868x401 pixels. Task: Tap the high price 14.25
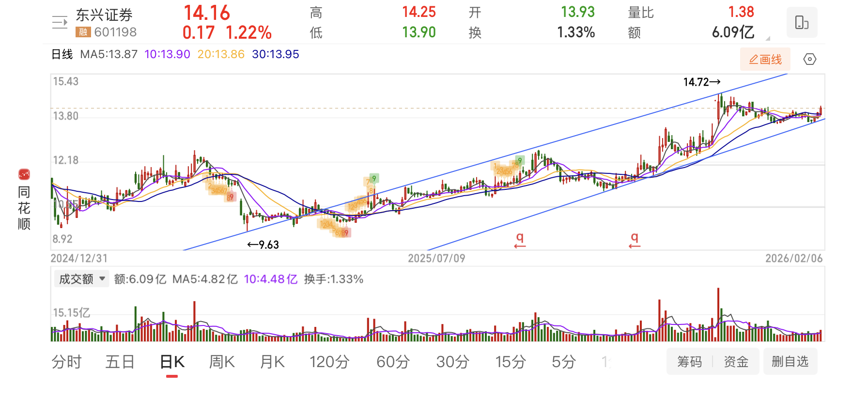tap(419, 12)
